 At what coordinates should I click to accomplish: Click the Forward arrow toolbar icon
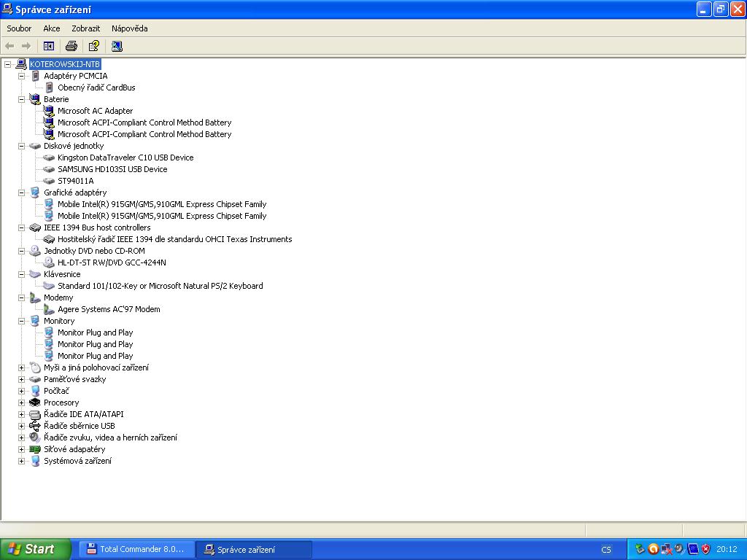(26, 46)
